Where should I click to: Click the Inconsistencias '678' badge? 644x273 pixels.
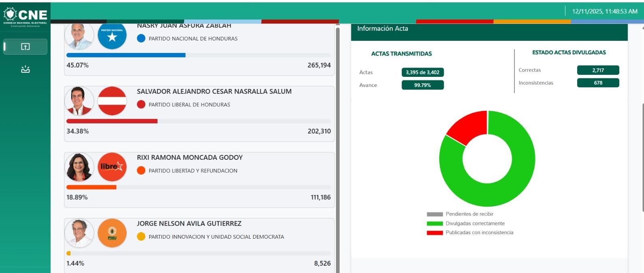coord(598,83)
